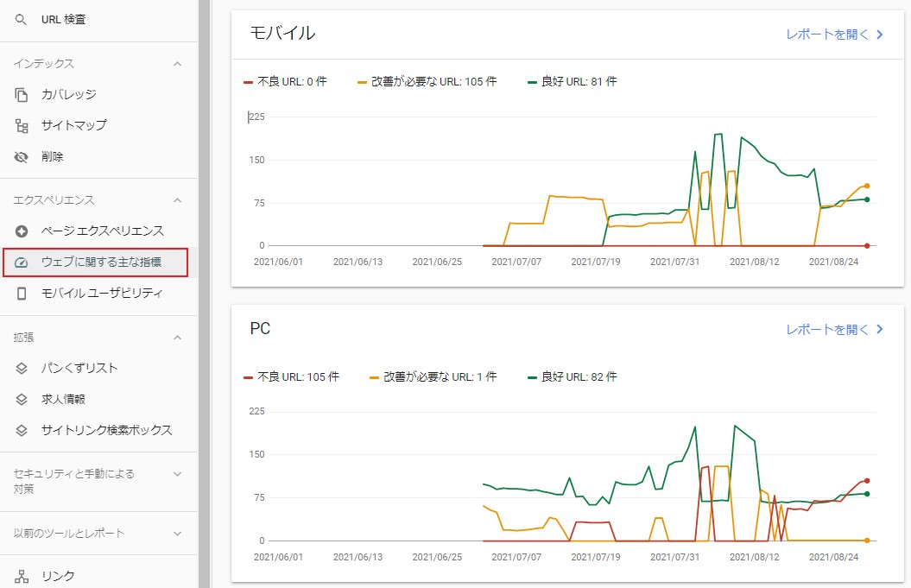Expand 以前のツールとレポート section
Image resolution: width=911 pixels, height=588 pixels.
(x=178, y=534)
